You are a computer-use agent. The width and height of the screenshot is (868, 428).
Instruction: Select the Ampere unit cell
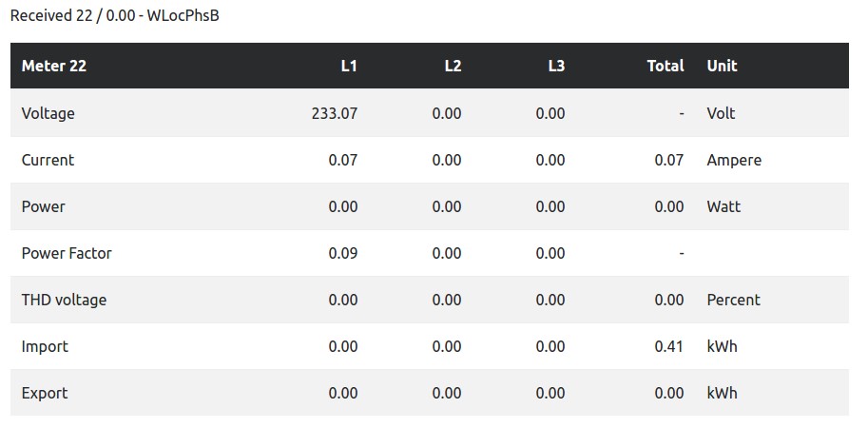pyautogui.click(x=734, y=160)
